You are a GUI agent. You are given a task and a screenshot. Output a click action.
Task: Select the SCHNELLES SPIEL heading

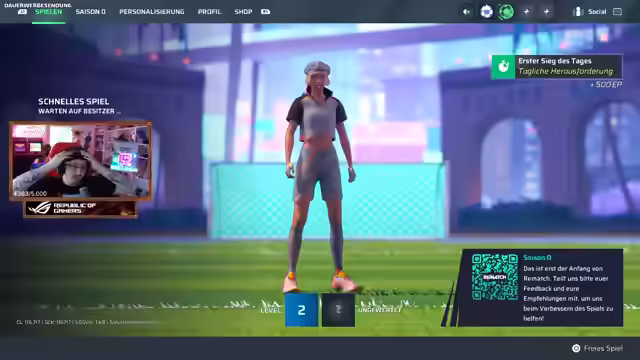click(x=73, y=102)
